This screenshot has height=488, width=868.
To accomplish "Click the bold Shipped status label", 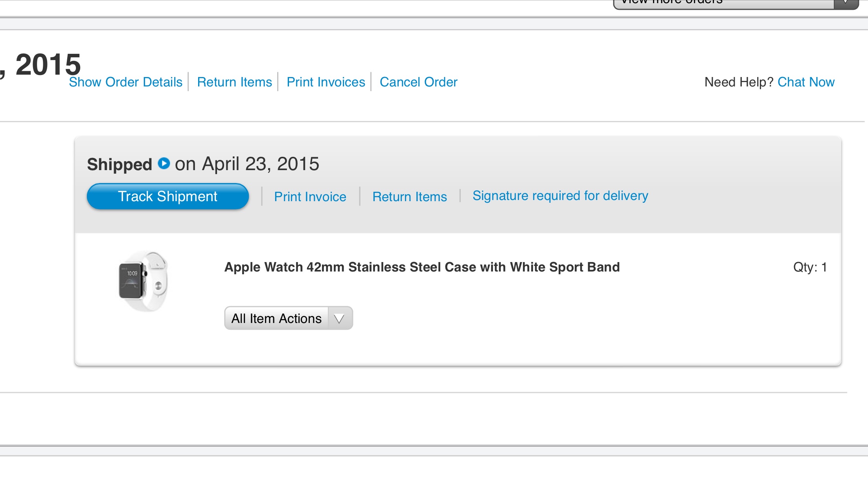I will click(x=120, y=164).
